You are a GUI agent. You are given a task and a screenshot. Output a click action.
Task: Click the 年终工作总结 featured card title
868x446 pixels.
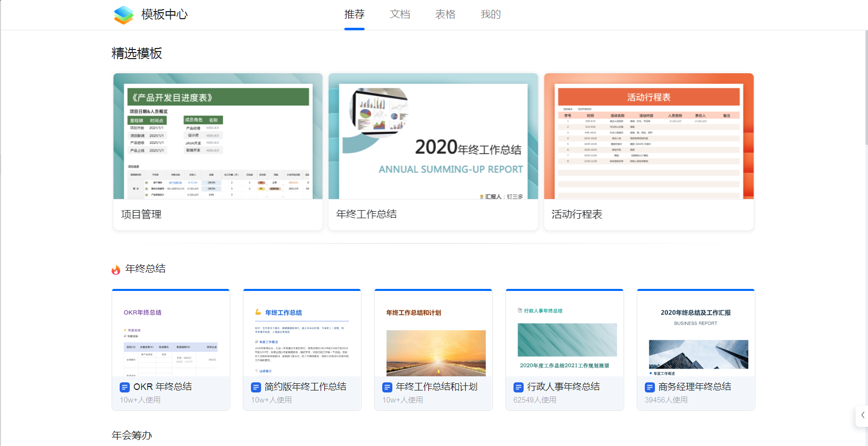pyautogui.click(x=367, y=214)
